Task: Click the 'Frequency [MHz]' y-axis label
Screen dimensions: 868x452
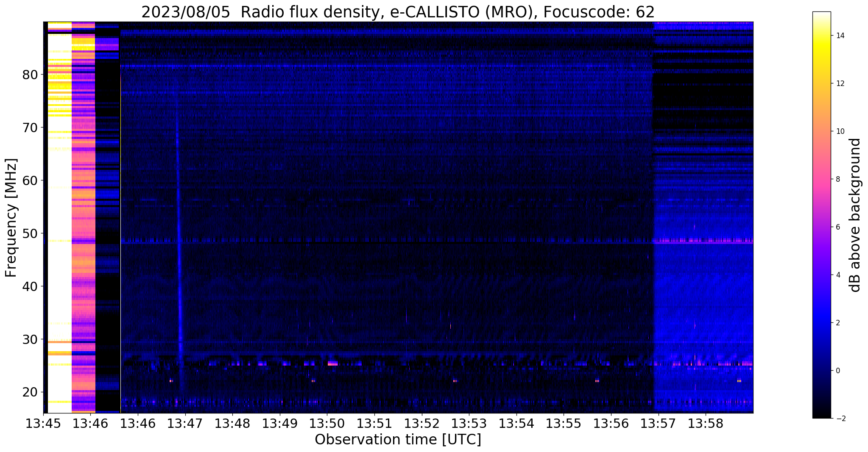Action: [11, 217]
